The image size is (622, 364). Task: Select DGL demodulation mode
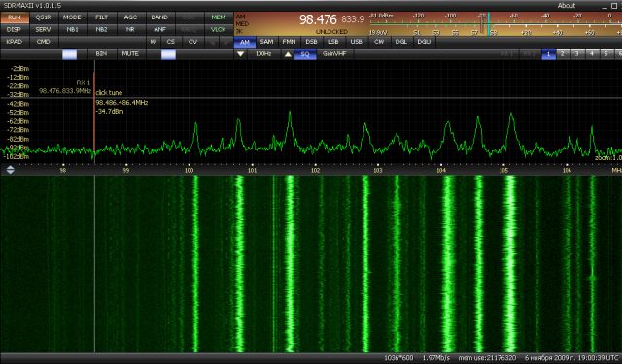point(401,42)
